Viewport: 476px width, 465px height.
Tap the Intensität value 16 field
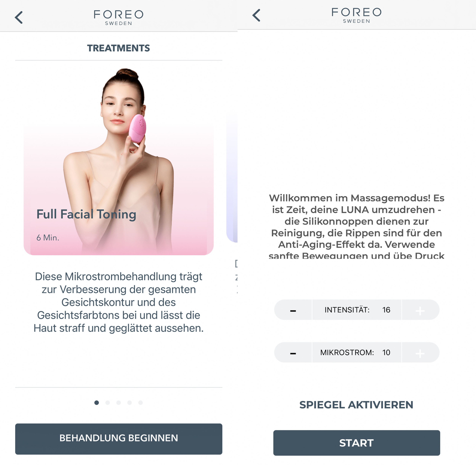point(357,310)
